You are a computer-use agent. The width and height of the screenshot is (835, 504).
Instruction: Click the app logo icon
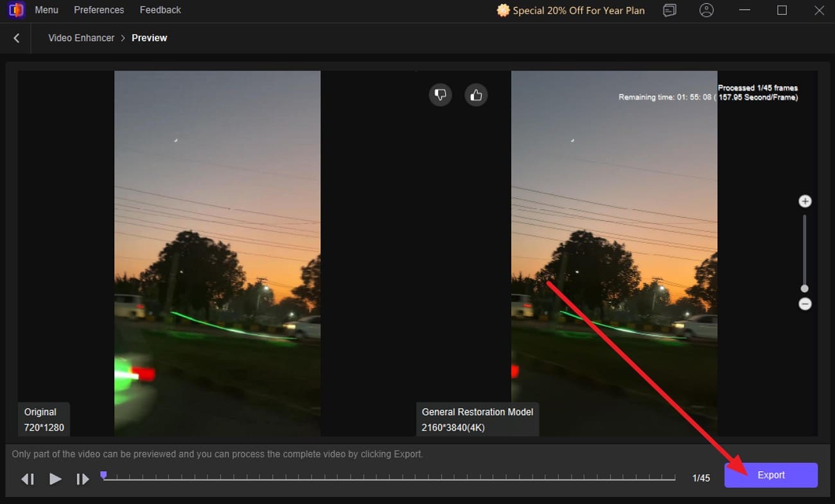pos(16,10)
